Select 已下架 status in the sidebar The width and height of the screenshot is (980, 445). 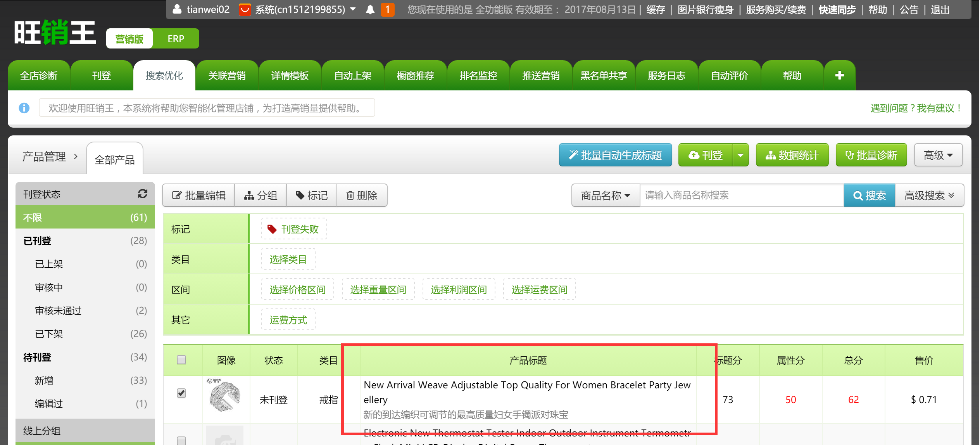click(85, 334)
